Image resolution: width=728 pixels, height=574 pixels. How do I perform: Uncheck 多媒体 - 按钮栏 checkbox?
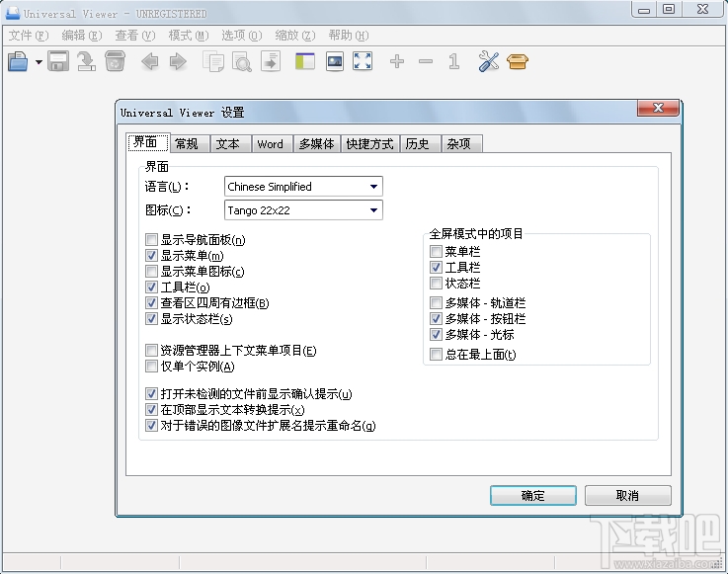pyautogui.click(x=436, y=318)
